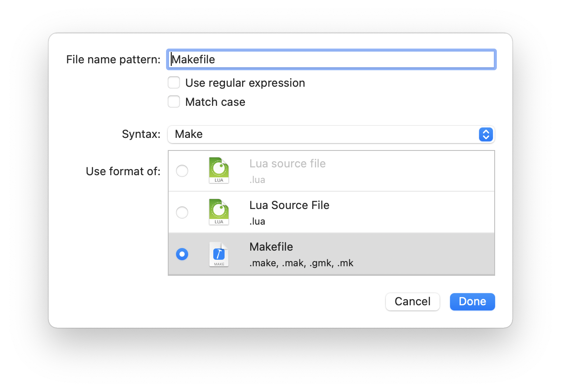Click the greyed "Lua source file" text
561x392 pixels.
point(287,163)
